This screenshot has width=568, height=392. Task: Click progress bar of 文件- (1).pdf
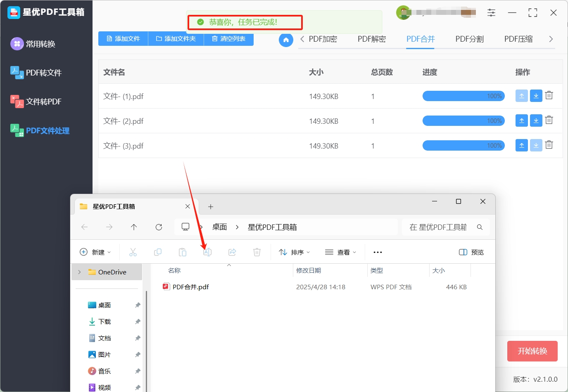point(463,96)
